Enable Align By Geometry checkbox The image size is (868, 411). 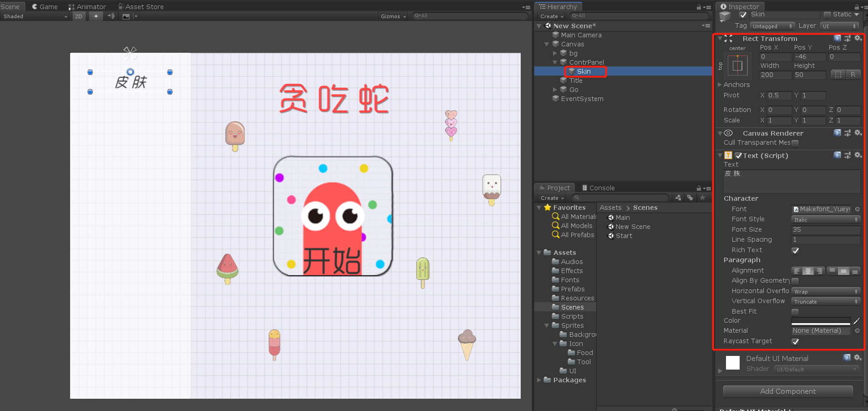point(795,281)
